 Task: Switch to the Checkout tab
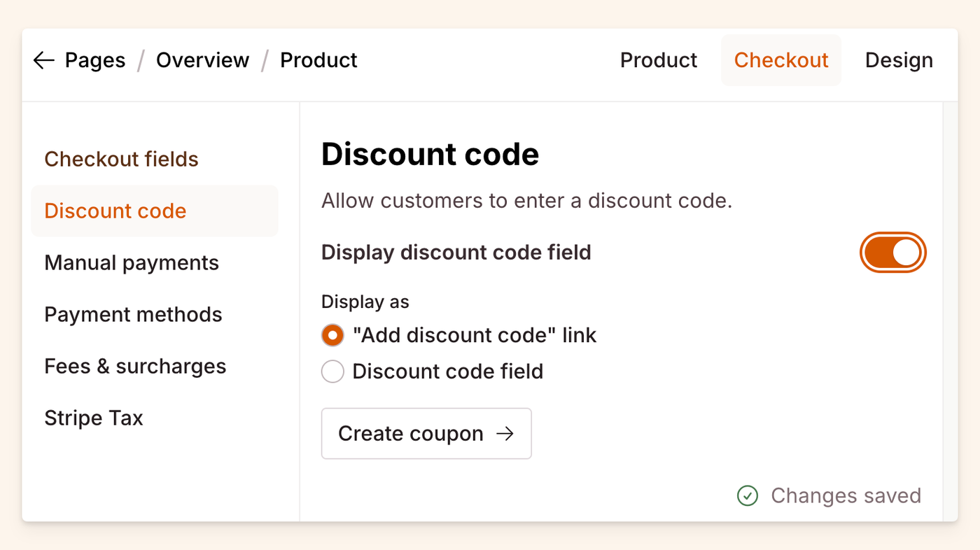(781, 61)
